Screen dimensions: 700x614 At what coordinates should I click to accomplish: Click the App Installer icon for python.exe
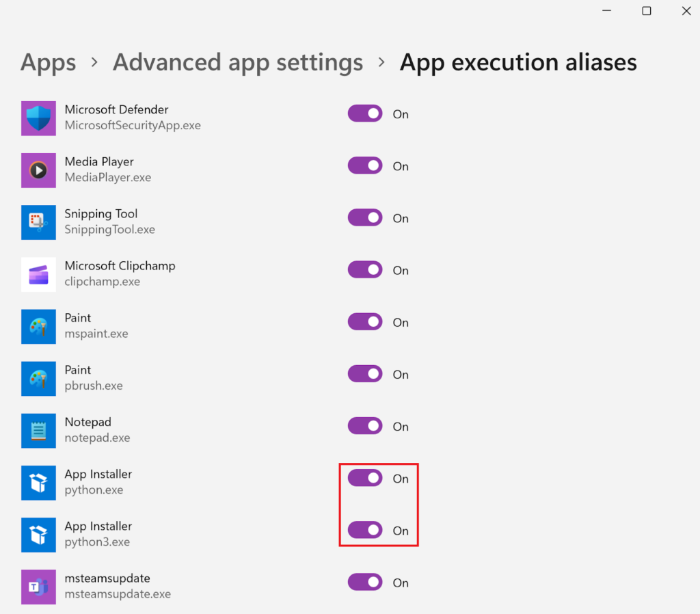point(38,483)
